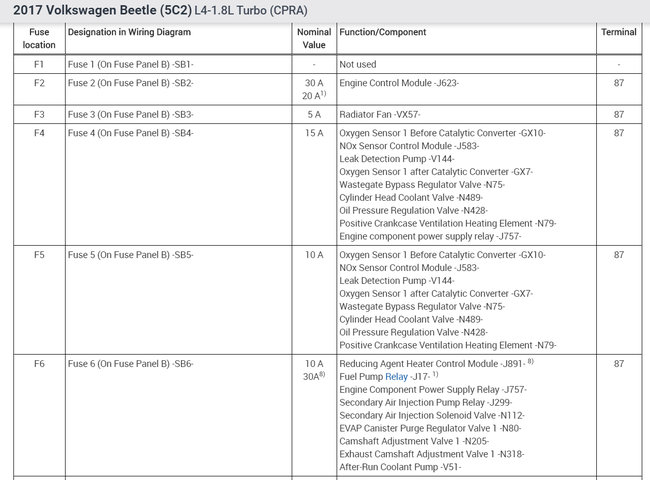The width and height of the screenshot is (650, 480).
Task: Click Secondary Air Injection Pump Relay -J299-
Action: [x=426, y=402]
